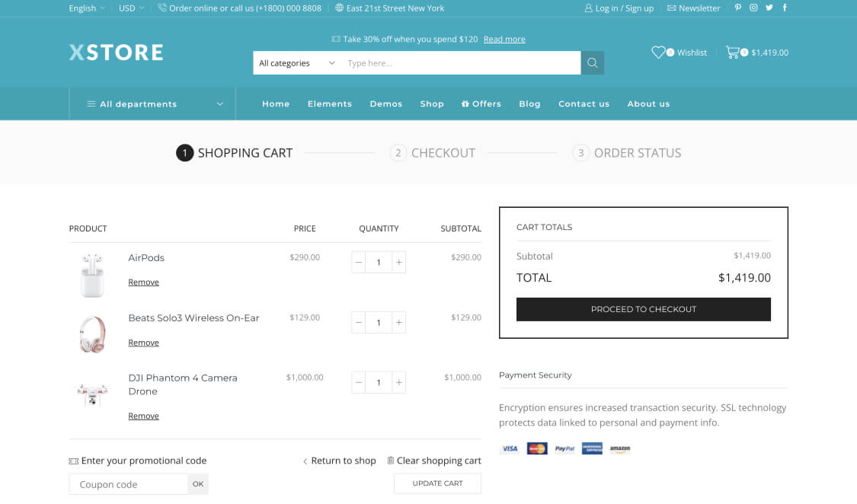The image size is (857, 504).
Task: Click the Coupon code input field
Action: [128, 484]
